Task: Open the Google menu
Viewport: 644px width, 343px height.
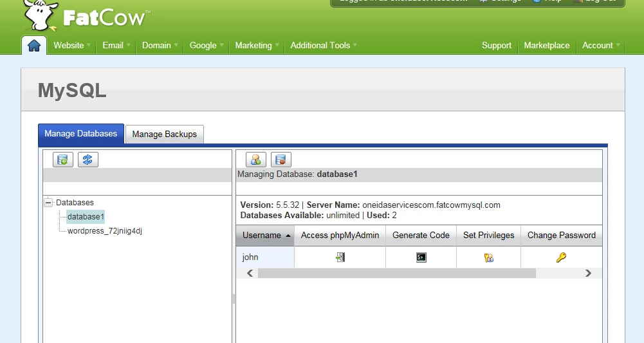Action: 206,45
